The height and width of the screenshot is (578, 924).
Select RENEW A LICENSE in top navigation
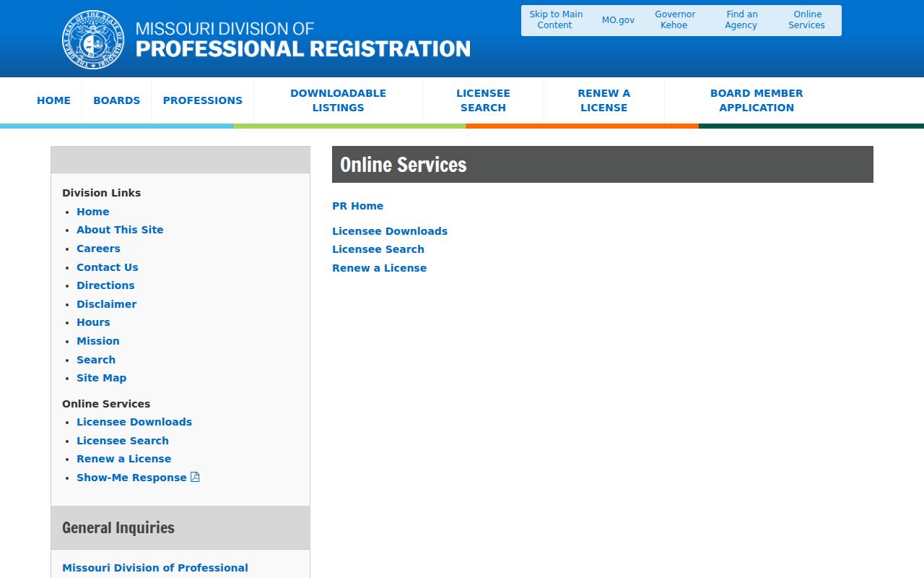click(604, 100)
